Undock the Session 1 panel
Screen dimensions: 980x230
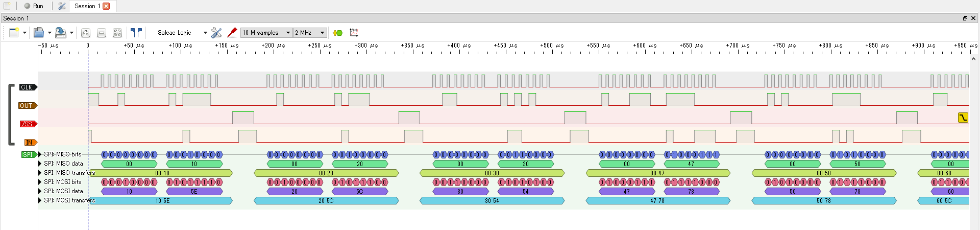click(x=965, y=18)
